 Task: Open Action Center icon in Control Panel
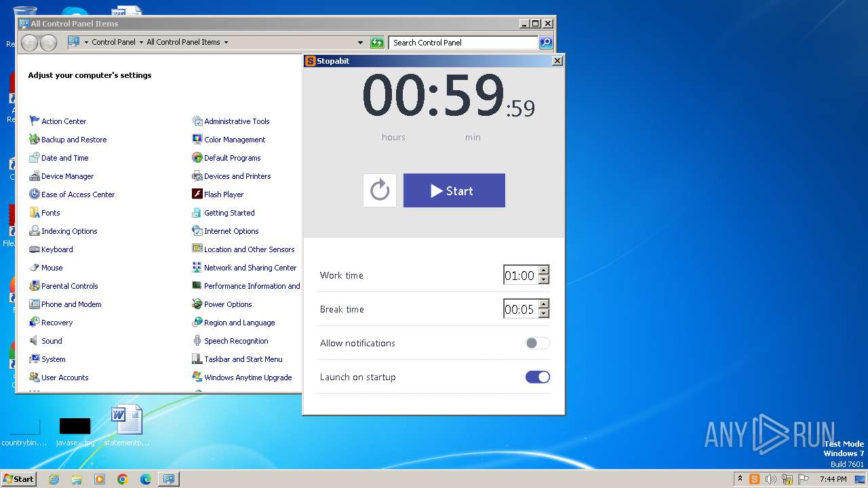[35, 121]
